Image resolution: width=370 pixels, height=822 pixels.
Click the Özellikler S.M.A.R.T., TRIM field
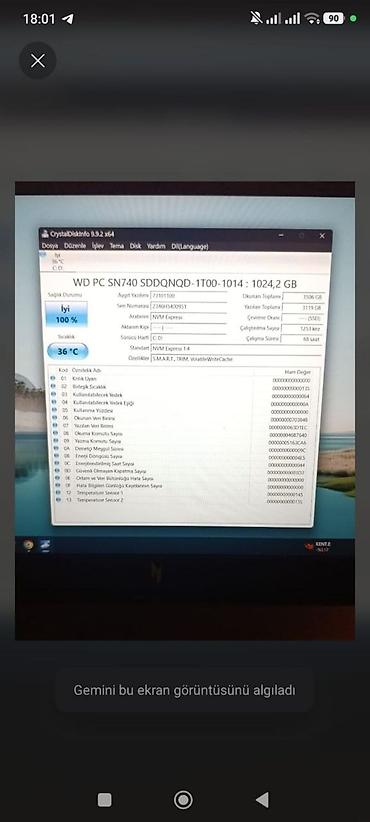pos(236,359)
